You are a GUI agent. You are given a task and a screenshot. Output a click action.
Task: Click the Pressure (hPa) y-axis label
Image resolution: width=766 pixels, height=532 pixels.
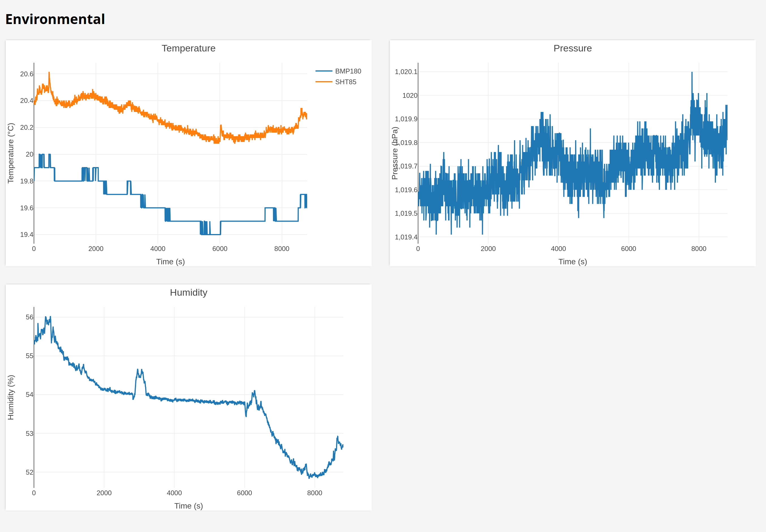pos(395,153)
